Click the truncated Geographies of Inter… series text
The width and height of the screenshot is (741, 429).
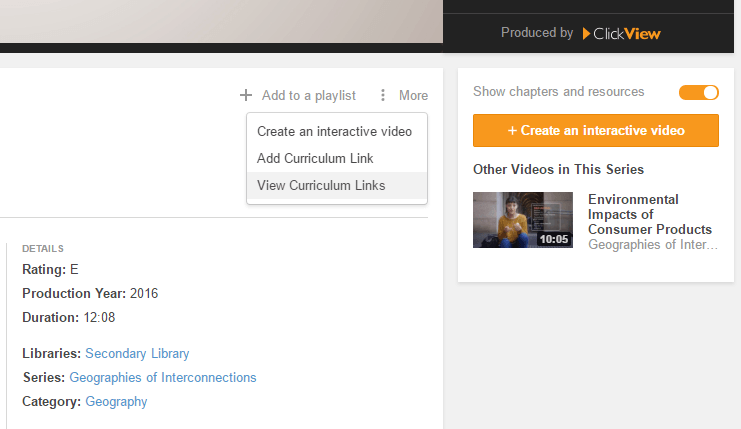pyautogui.click(x=652, y=244)
